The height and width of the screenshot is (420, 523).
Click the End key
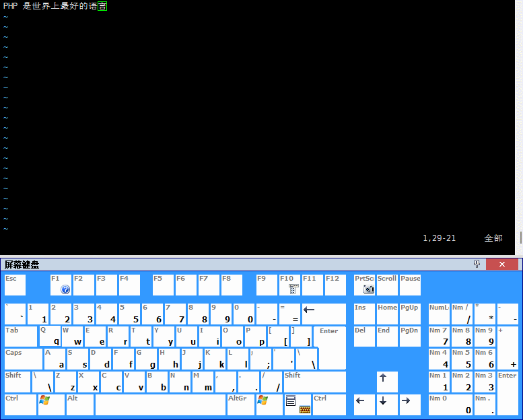point(387,337)
